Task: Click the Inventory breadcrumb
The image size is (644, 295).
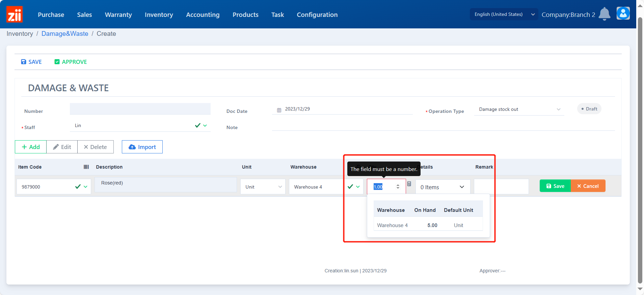Action: (20, 33)
